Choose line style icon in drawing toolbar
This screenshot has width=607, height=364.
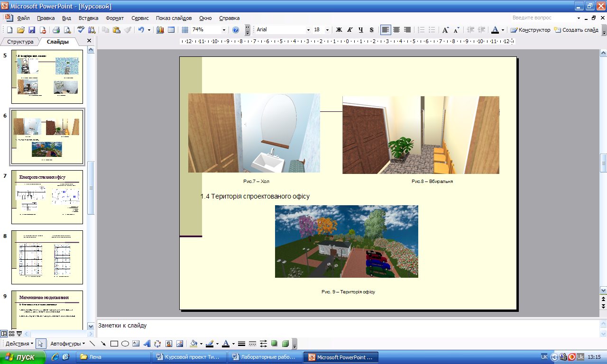(241, 344)
